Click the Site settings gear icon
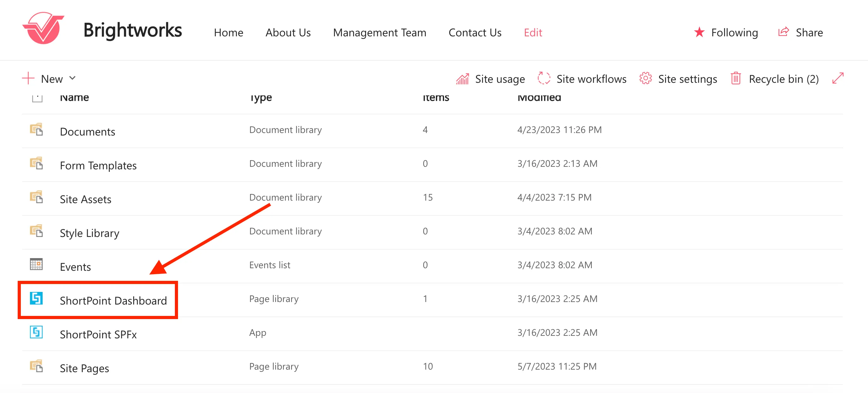Image resolution: width=868 pixels, height=393 pixels. (x=645, y=78)
